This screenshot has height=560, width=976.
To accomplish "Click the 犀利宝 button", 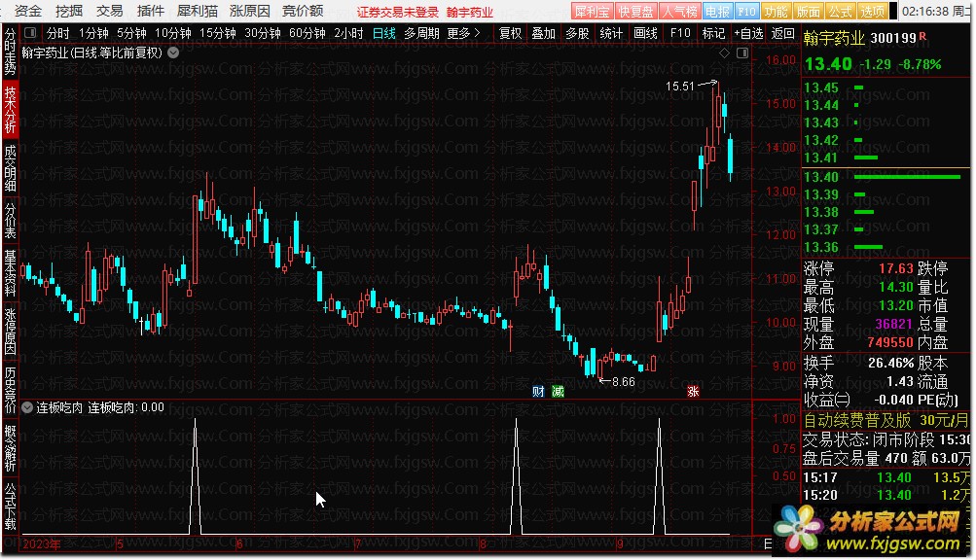I will point(592,12).
